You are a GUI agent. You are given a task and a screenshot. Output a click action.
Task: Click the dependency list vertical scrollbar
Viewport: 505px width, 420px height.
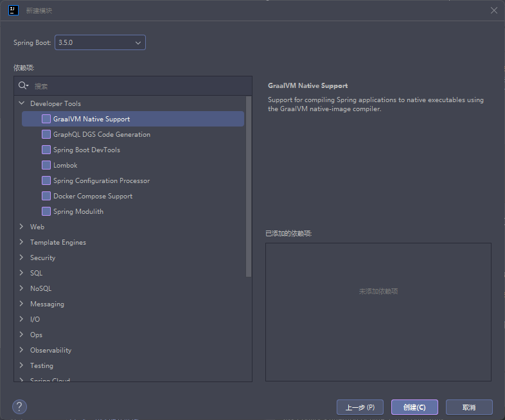pyautogui.click(x=248, y=187)
